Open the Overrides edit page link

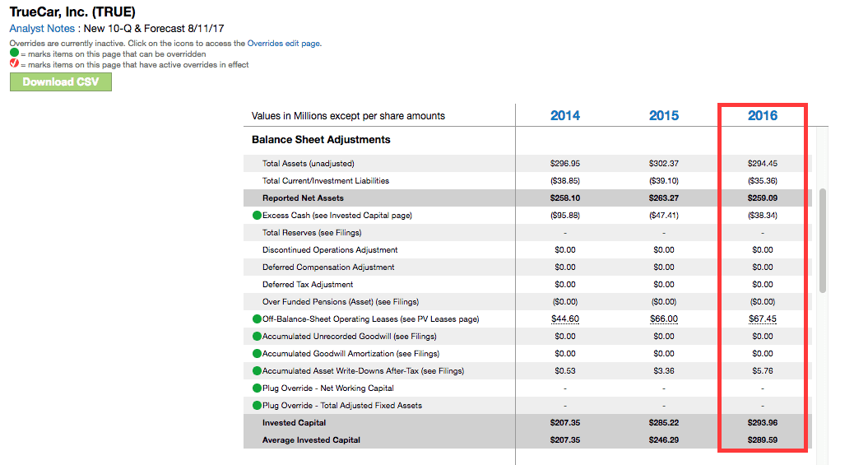(283, 43)
